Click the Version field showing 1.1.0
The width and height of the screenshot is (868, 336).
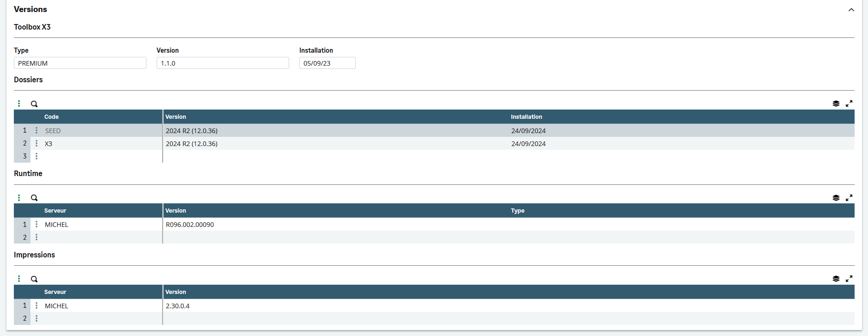click(223, 63)
